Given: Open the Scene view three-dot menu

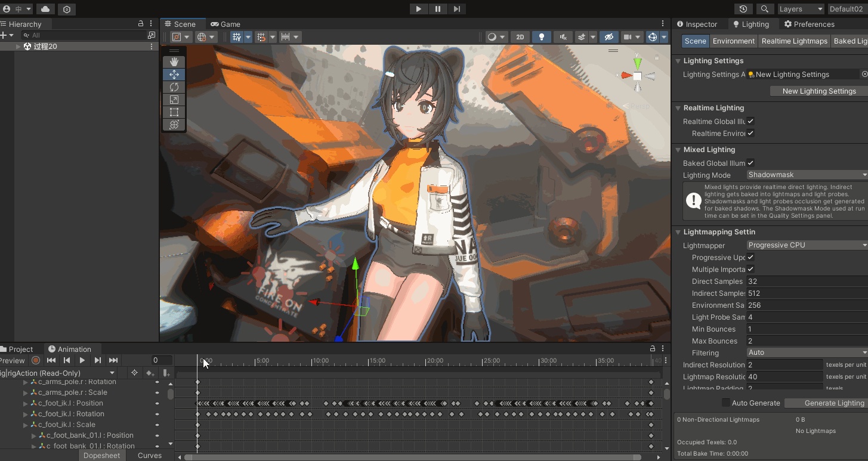Looking at the screenshot, I should [x=663, y=24].
